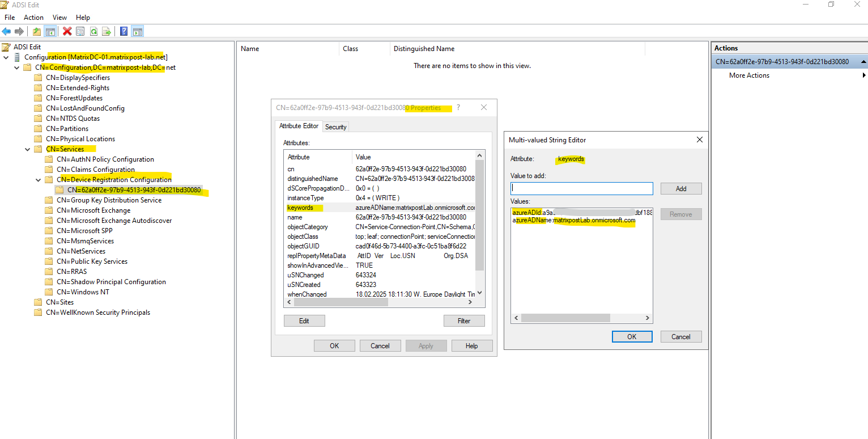Click the Filter button in Attribute Editor
This screenshot has width=868, height=439.
(x=464, y=321)
